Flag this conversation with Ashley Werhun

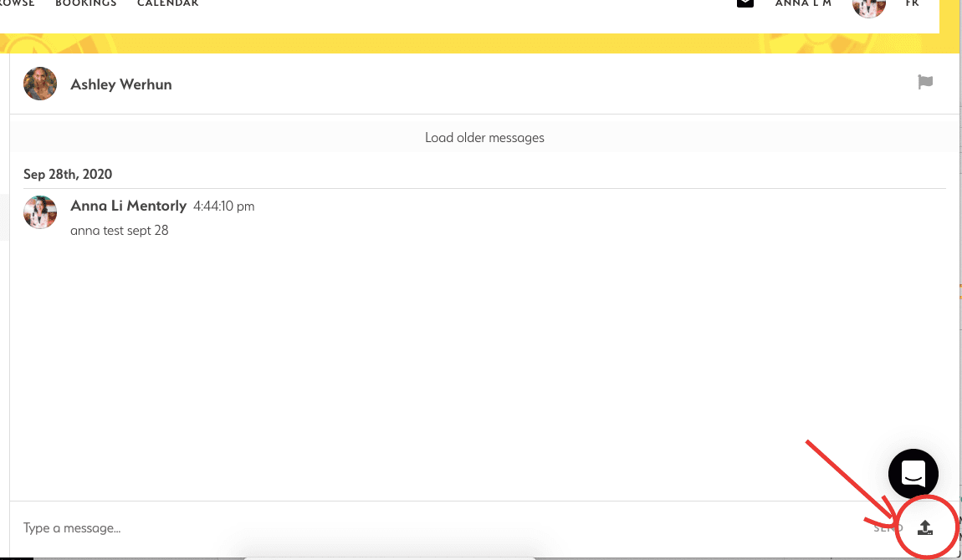[x=925, y=82]
